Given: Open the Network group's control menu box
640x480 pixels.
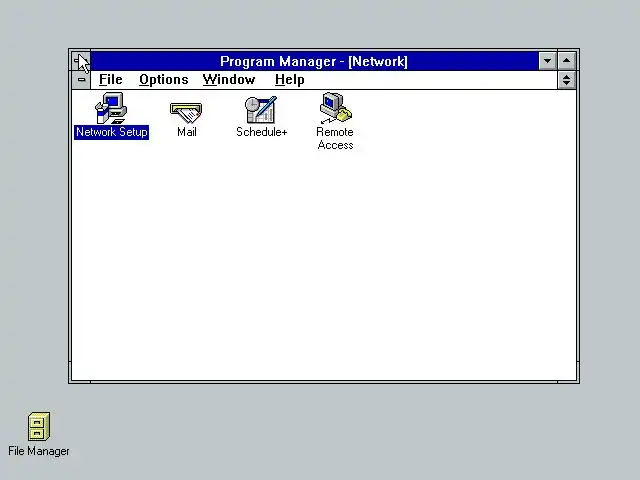Looking at the screenshot, I should (x=81, y=80).
